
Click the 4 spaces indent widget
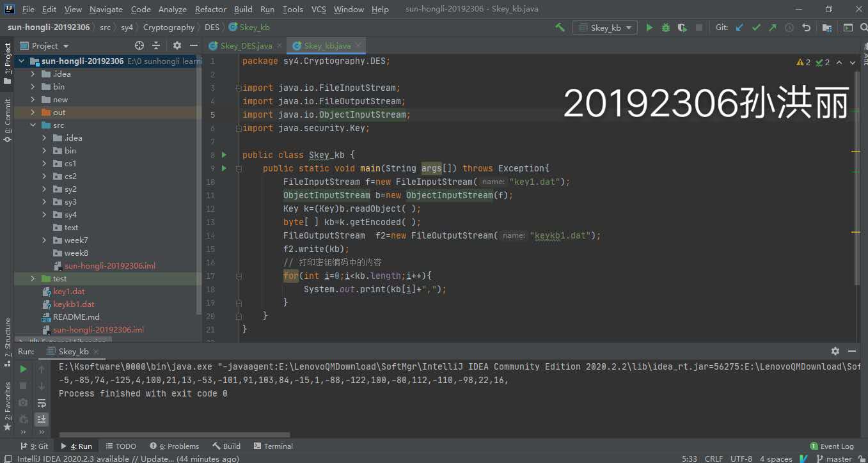point(776,459)
